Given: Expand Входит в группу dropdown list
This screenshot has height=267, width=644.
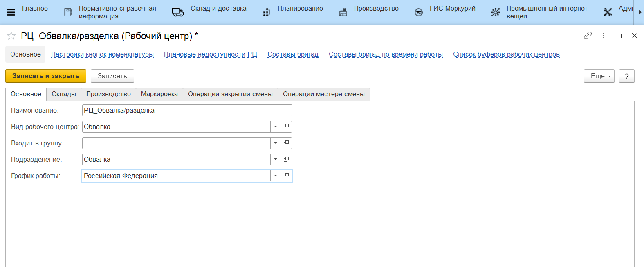Looking at the screenshot, I should [x=276, y=143].
